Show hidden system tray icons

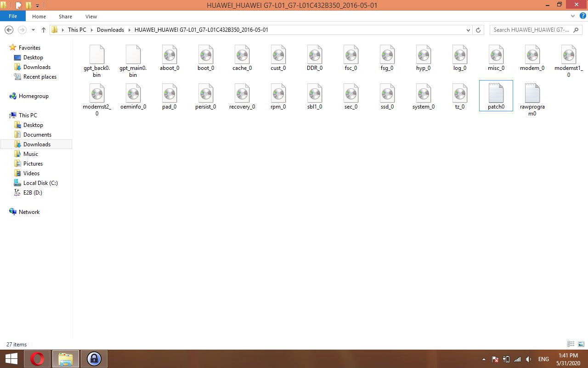483,359
